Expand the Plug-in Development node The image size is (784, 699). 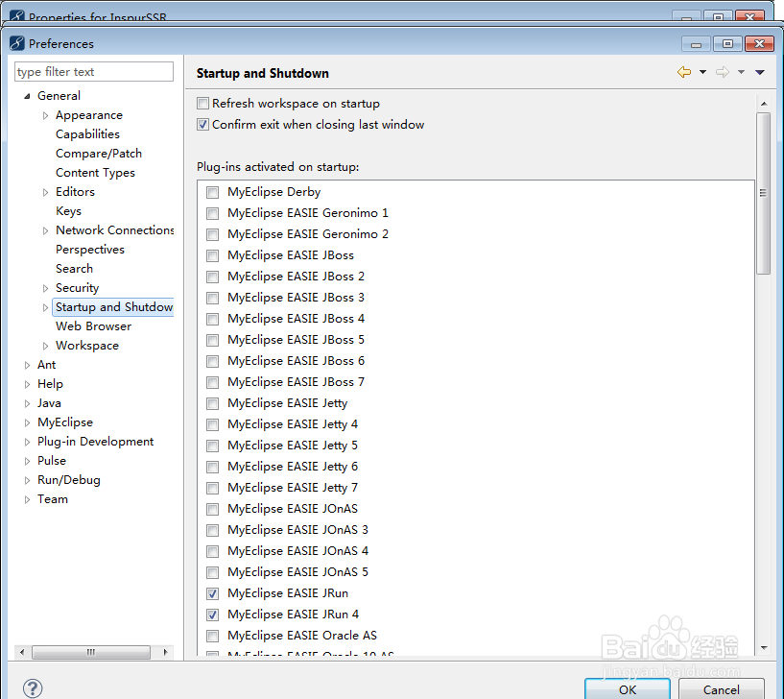click(27, 442)
